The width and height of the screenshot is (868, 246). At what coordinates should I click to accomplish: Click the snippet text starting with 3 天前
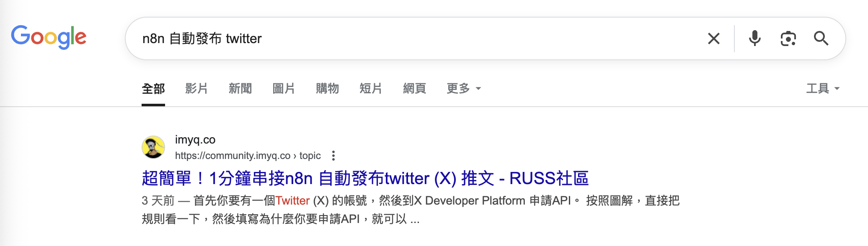[411, 210]
